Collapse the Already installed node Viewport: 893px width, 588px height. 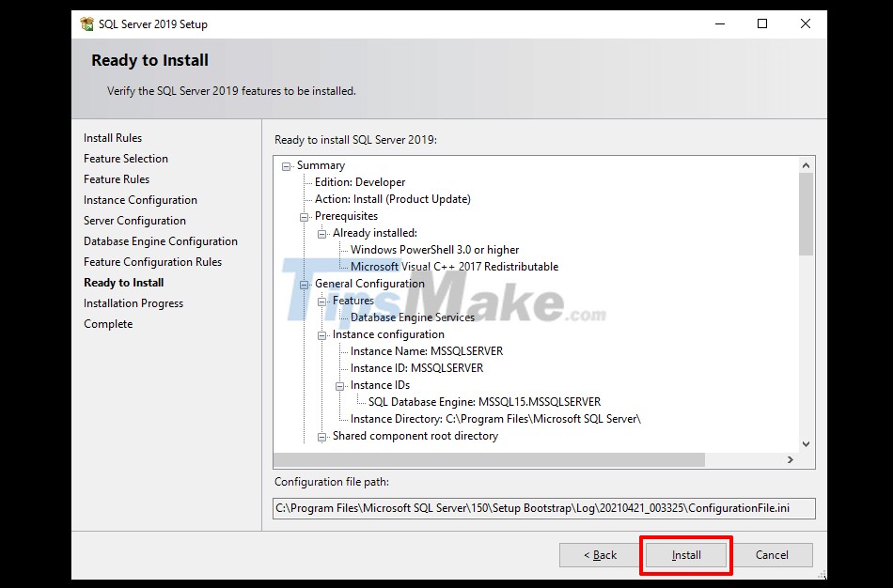pos(321,234)
